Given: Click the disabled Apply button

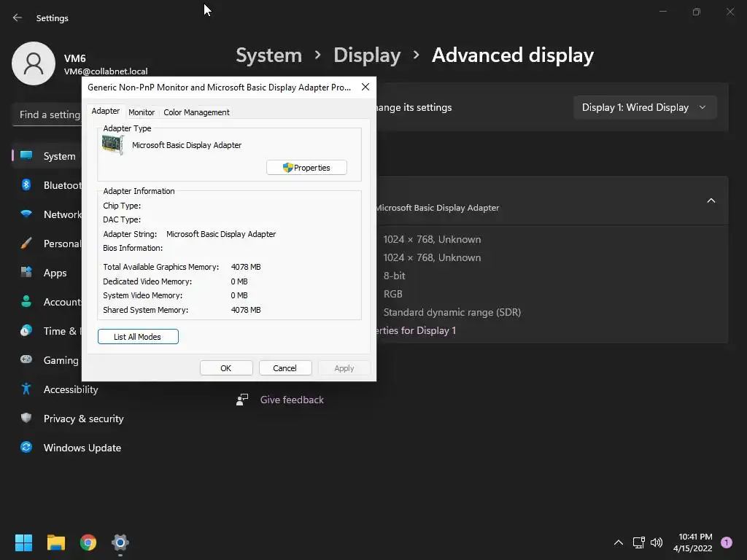Looking at the screenshot, I should 344,368.
